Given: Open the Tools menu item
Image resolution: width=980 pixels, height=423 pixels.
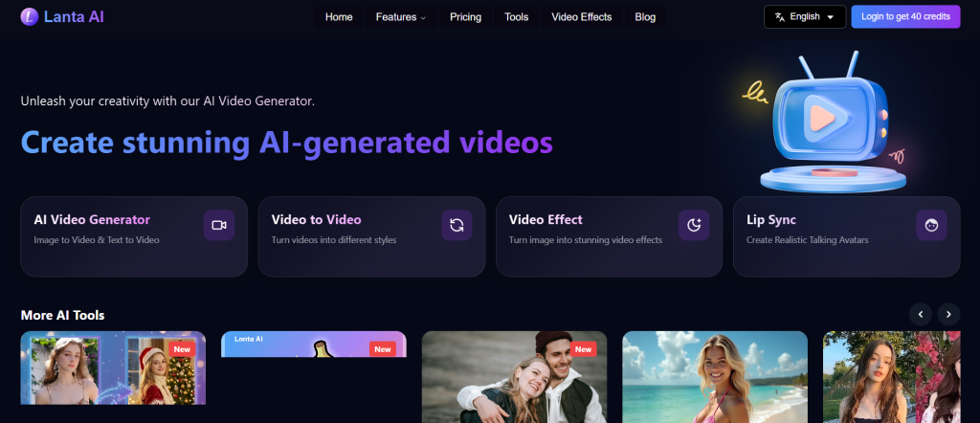Looking at the screenshot, I should (x=517, y=17).
